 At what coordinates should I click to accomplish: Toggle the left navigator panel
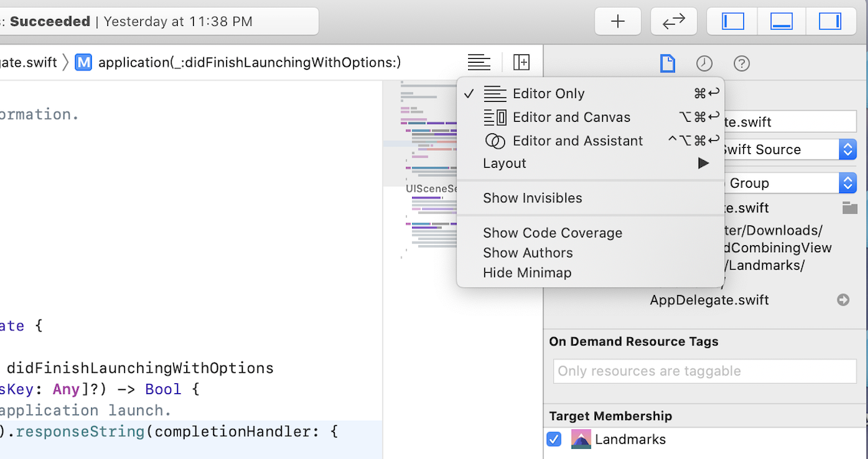(733, 21)
